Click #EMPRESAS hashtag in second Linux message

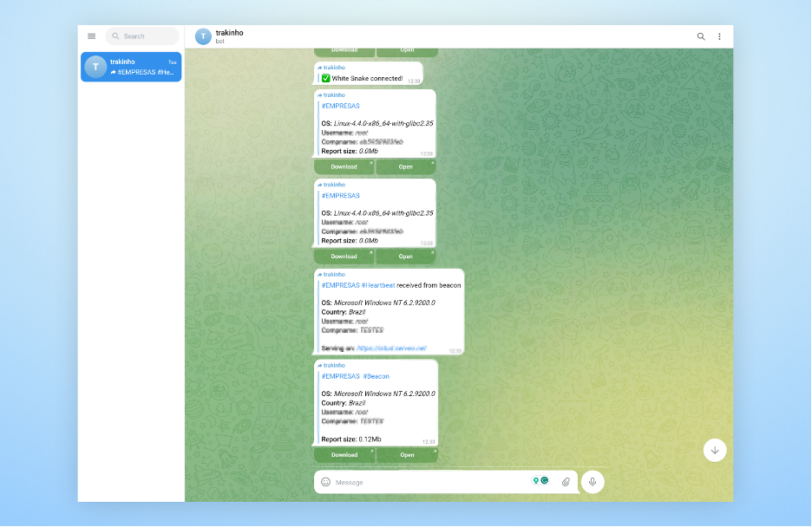click(x=340, y=196)
